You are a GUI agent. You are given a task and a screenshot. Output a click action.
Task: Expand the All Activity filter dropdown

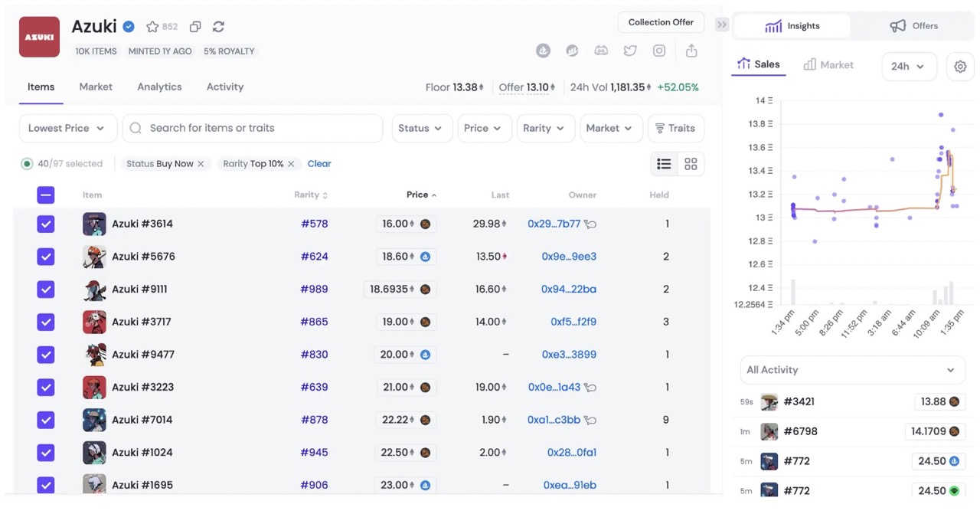(851, 370)
